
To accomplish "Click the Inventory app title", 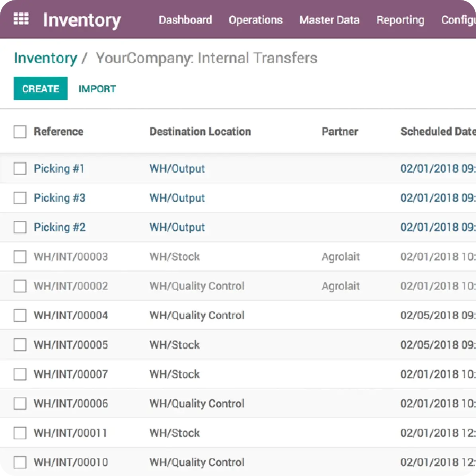I will pos(82,20).
